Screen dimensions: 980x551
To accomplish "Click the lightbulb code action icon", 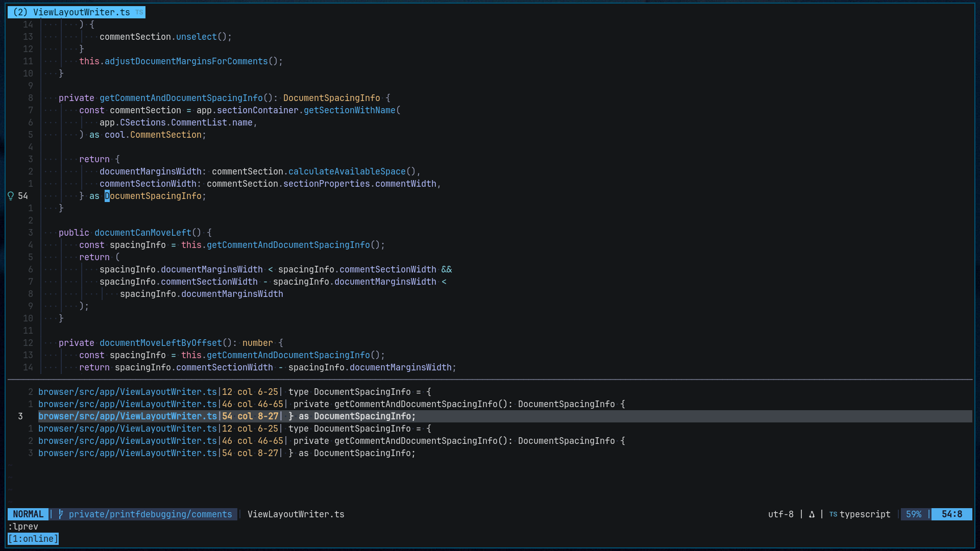I will tap(11, 196).
